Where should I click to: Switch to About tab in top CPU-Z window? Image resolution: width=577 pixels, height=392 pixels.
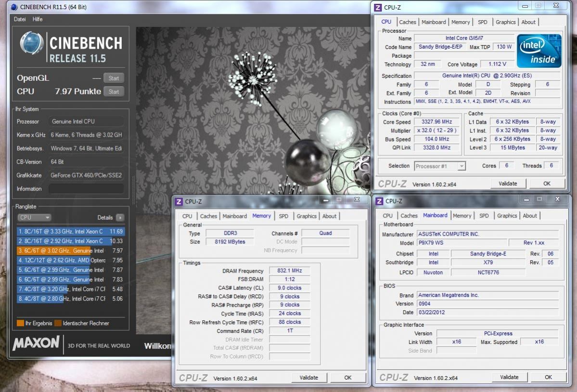pyautogui.click(x=528, y=22)
